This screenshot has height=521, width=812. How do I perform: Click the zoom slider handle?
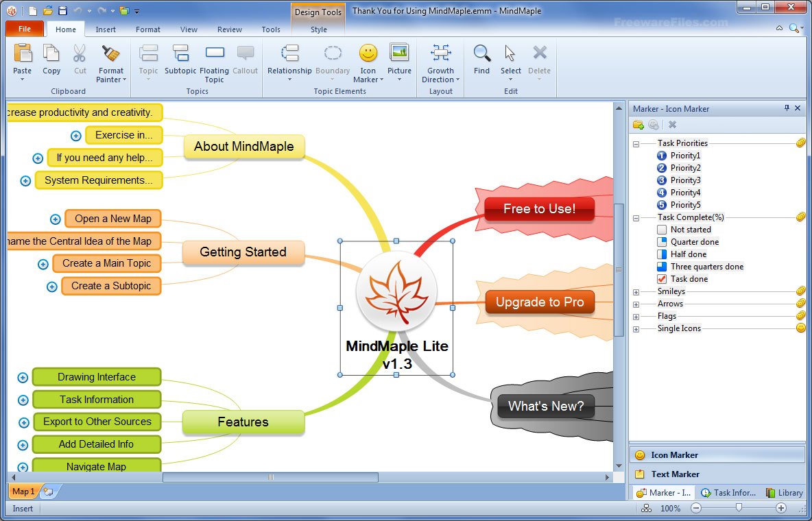click(739, 507)
